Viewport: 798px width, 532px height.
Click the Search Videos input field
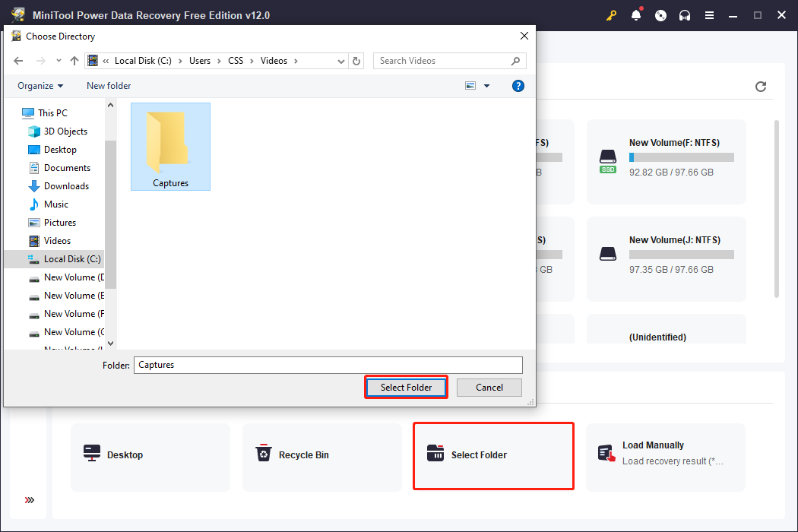pyautogui.click(x=449, y=61)
